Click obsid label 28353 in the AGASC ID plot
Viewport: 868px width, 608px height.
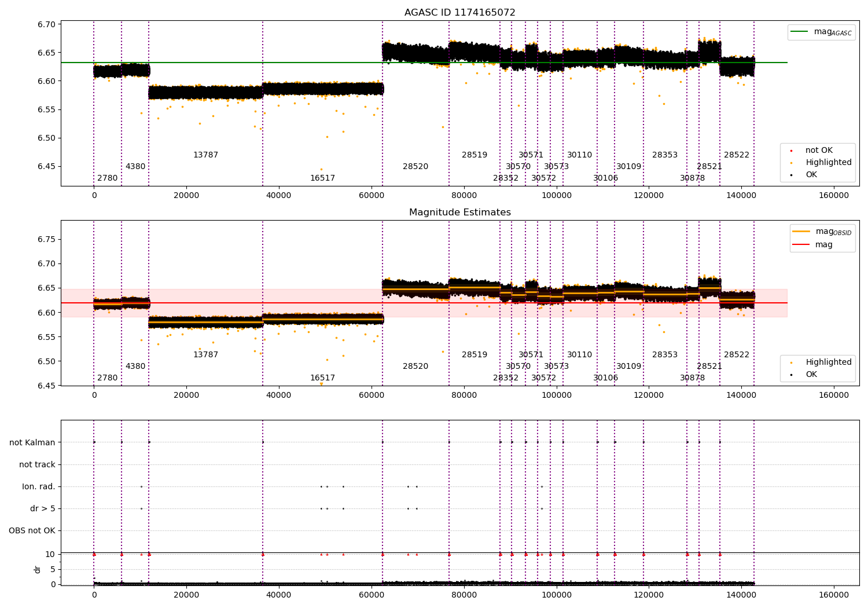[665, 155]
